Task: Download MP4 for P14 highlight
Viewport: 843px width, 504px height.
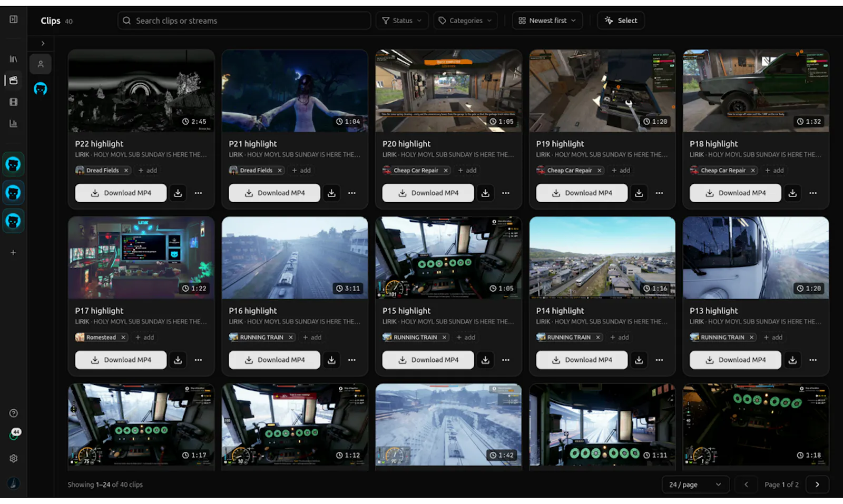Action: coord(582,360)
